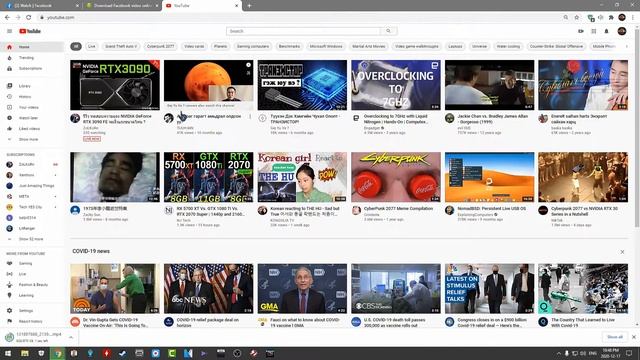Open Gaming under More from YouTube
The height and width of the screenshot is (360, 640).
tap(32, 264)
